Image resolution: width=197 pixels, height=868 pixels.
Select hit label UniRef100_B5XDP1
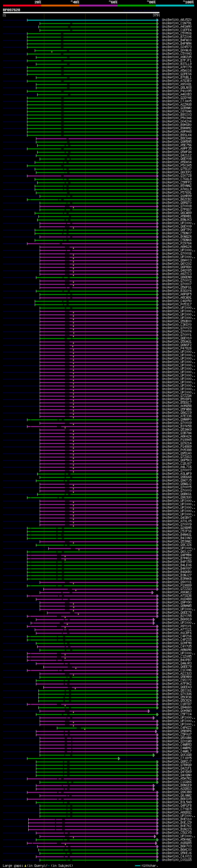[176, 399]
